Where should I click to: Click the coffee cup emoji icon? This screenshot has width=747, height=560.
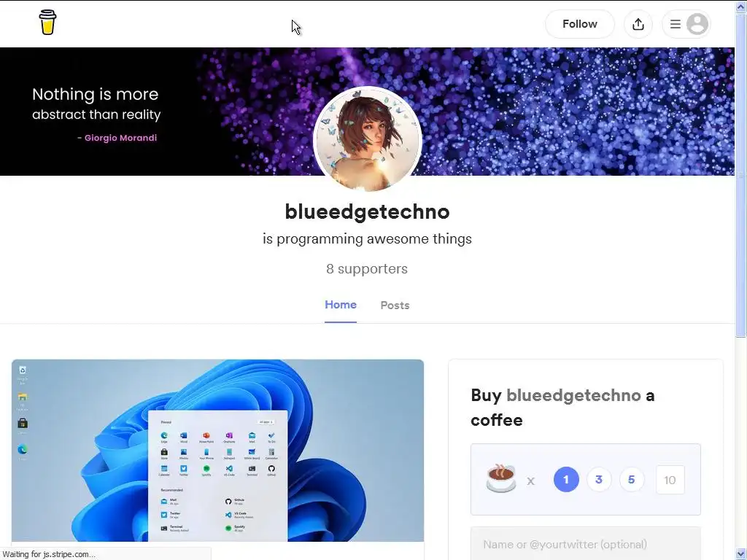pos(500,478)
